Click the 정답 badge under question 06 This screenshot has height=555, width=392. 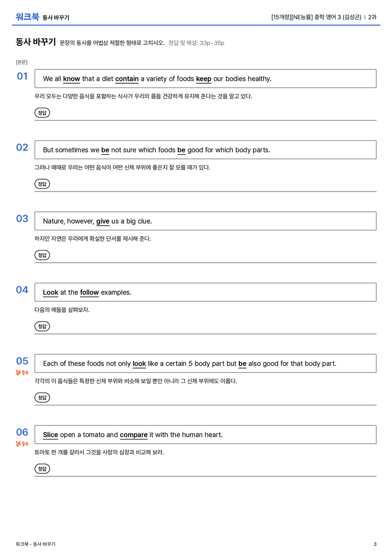click(42, 468)
